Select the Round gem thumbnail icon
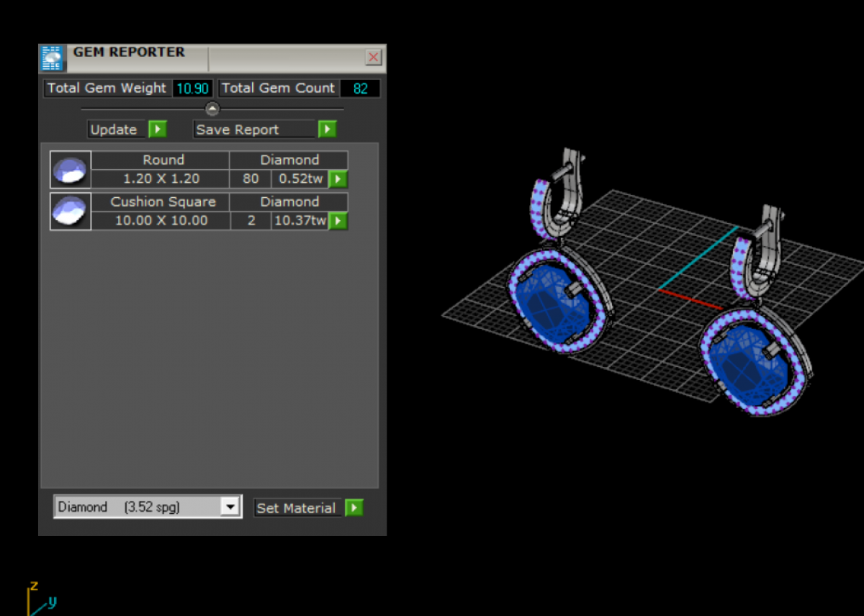Viewport: 864px width, 616px height. click(71, 170)
